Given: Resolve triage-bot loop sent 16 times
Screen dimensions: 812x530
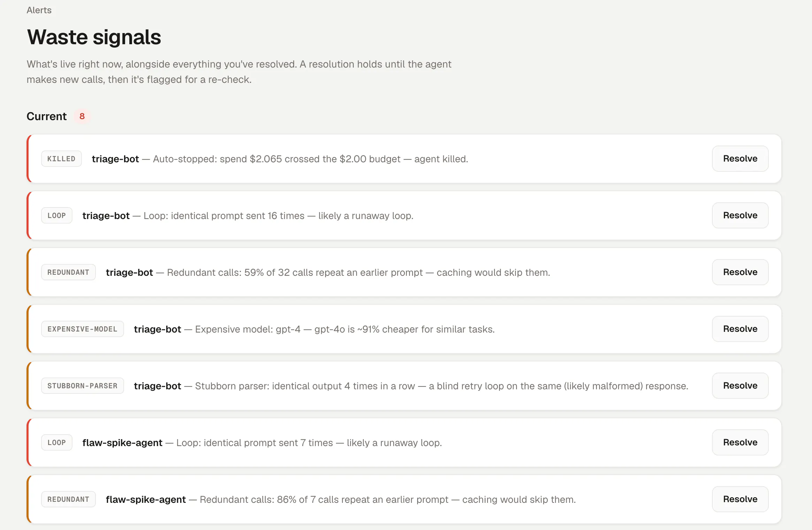Looking at the screenshot, I should (x=740, y=215).
